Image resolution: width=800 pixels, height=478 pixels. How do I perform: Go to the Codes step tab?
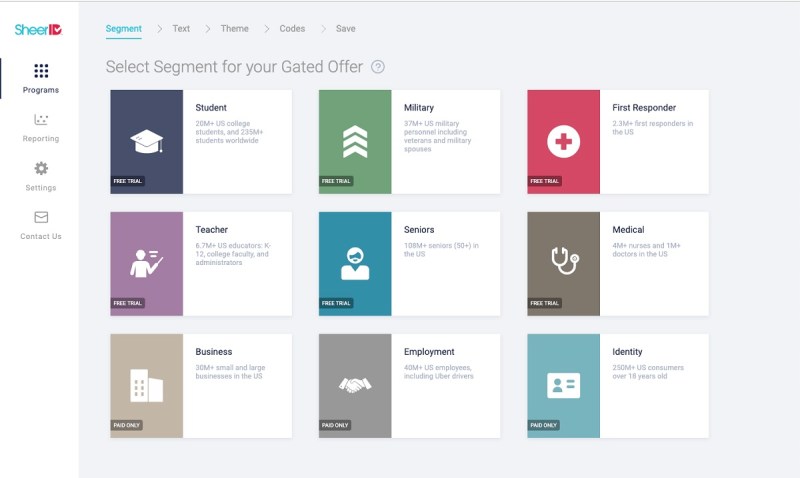point(292,29)
